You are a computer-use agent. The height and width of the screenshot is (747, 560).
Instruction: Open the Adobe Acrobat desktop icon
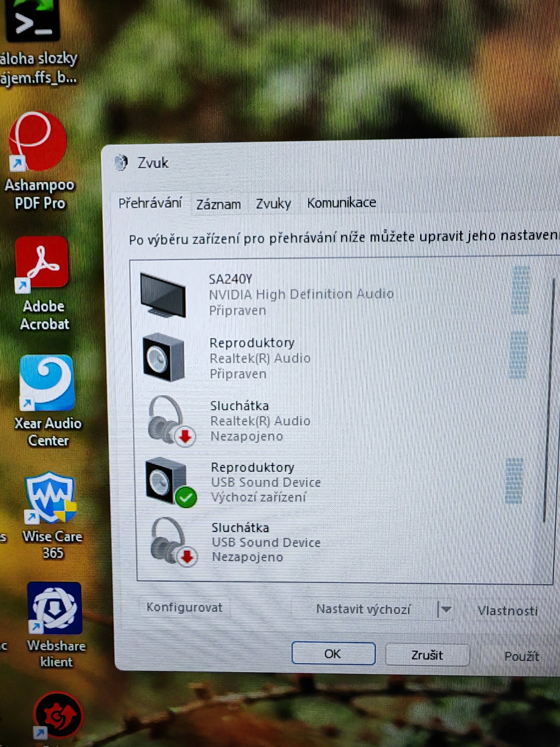coord(43,283)
